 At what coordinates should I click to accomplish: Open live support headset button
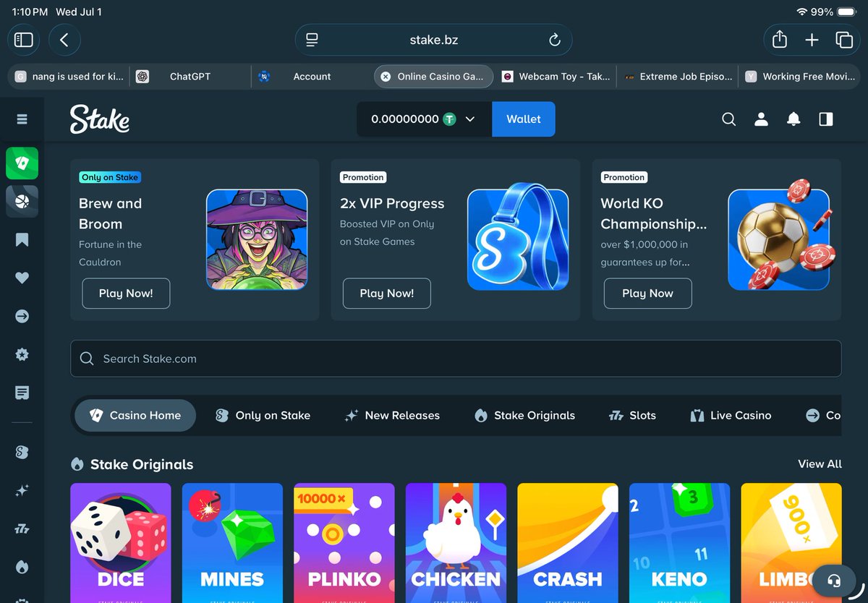point(833,581)
